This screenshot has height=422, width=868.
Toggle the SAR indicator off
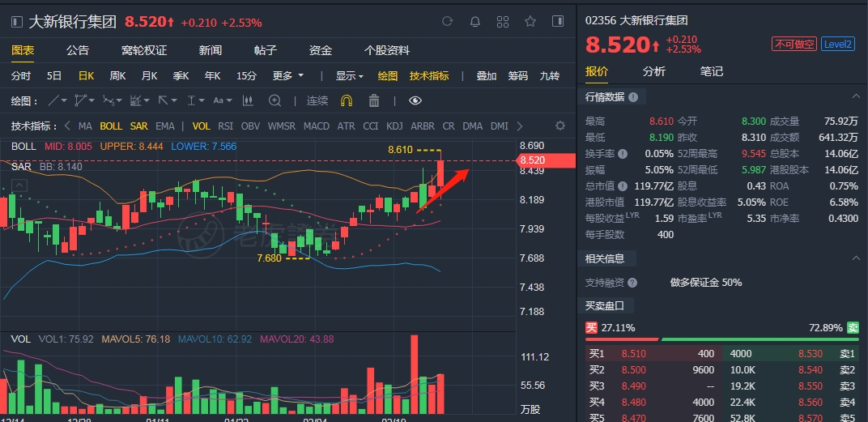coord(139,126)
